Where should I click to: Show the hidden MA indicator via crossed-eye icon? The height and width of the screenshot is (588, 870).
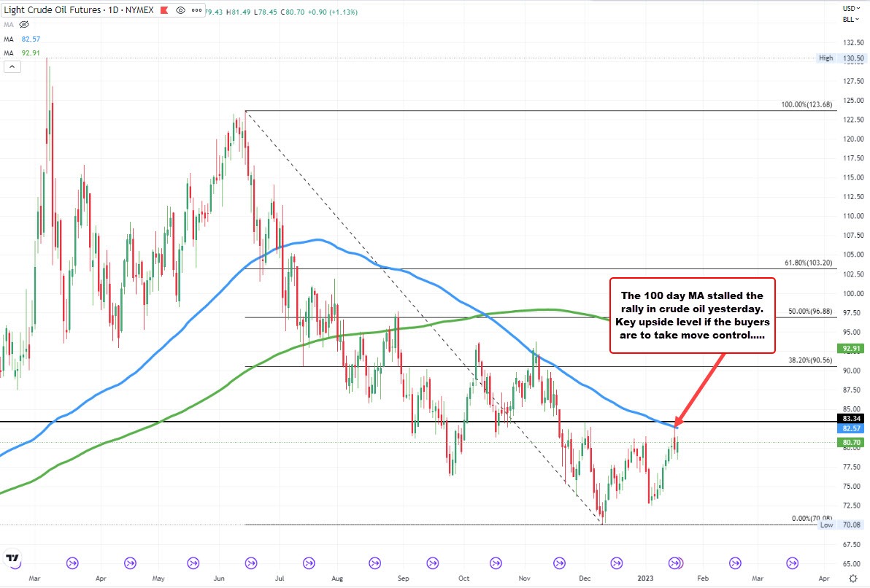coord(24,24)
